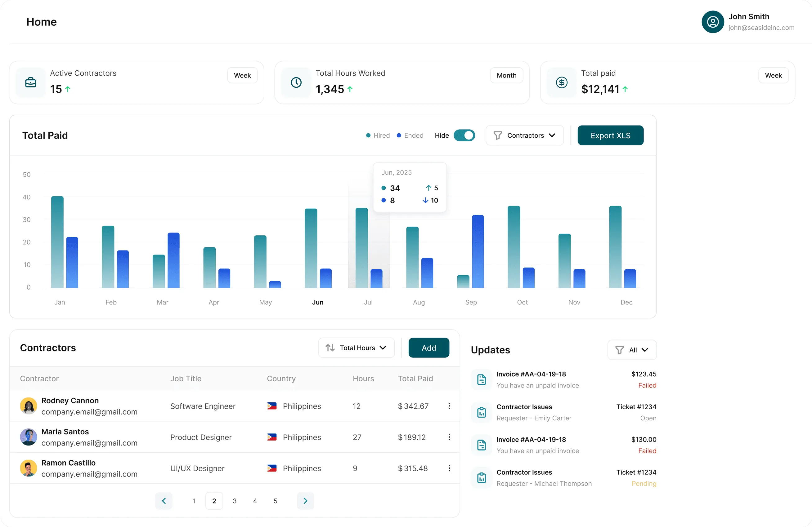Switch Total Hours Worked period Month selector
The image size is (812, 527).
pyautogui.click(x=506, y=75)
